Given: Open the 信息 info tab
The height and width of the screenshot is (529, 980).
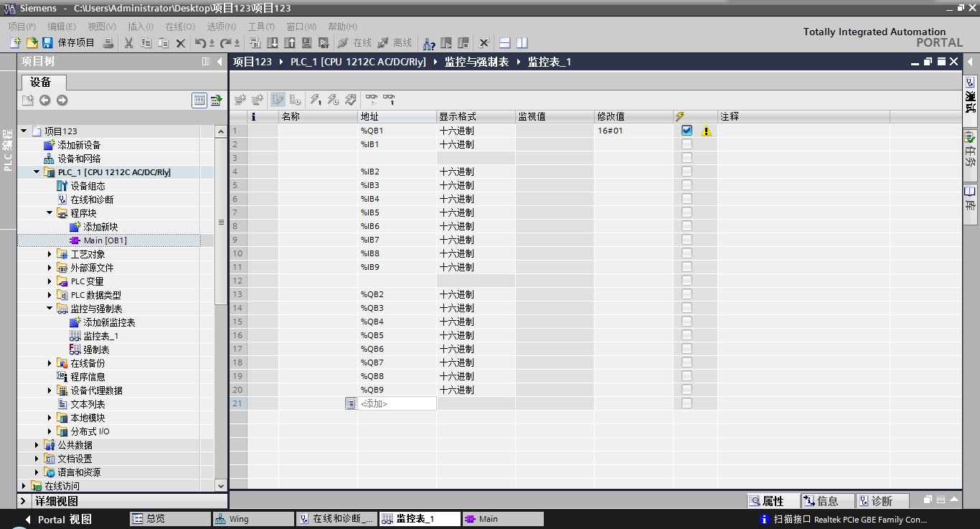Looking at the screenshot, I should (x=827, y=501).
